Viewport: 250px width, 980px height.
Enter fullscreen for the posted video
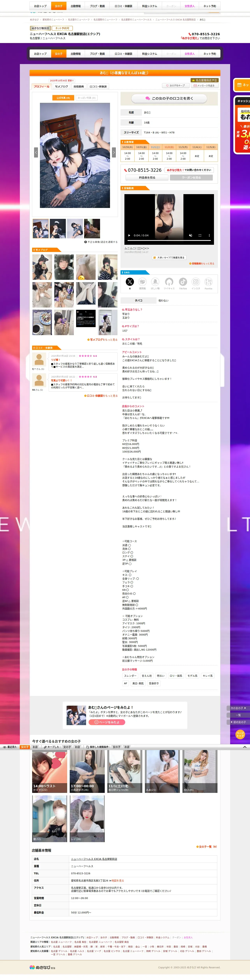[200, 235]
